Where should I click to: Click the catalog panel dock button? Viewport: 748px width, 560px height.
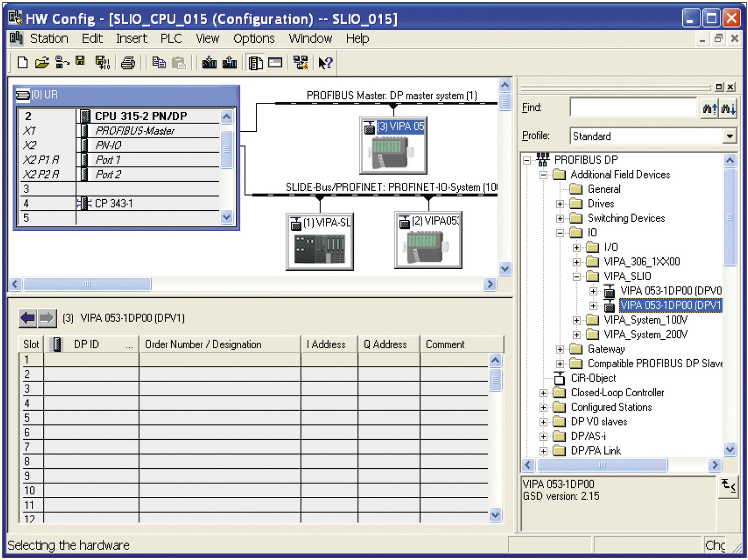pyautogui.click(x=719, y=86)
